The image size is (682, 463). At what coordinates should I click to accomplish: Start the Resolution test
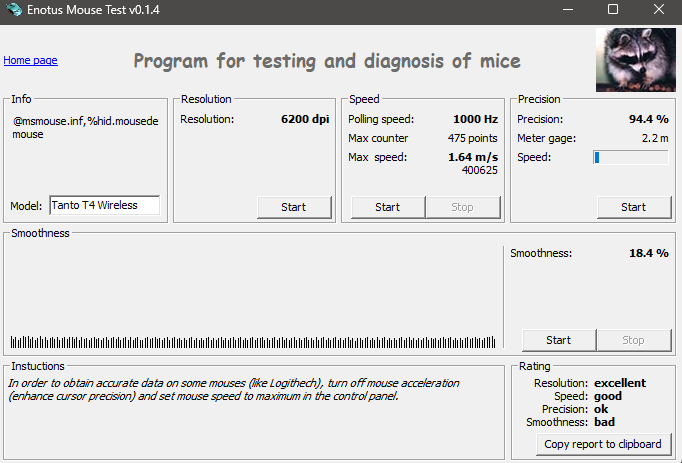(x=294, y=207)
